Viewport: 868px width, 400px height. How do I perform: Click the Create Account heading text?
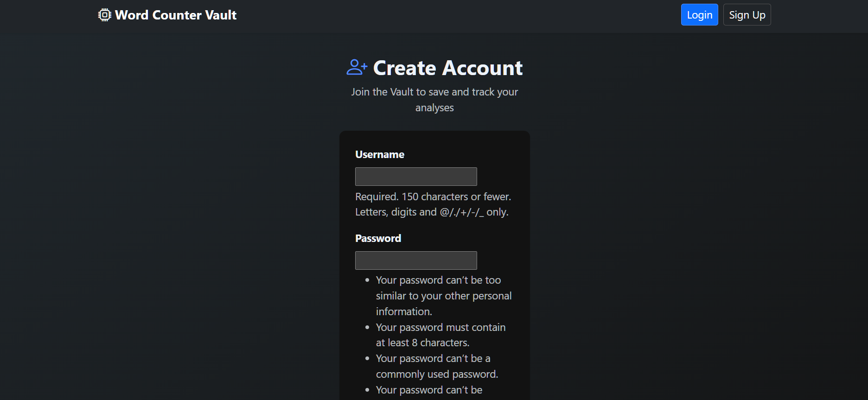click(447, 68)
